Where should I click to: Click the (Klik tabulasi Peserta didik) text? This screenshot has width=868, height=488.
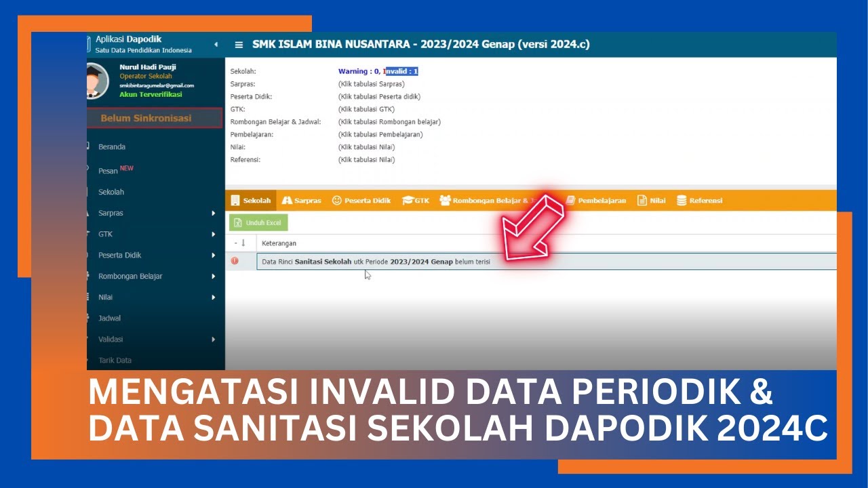click(379, 96)
